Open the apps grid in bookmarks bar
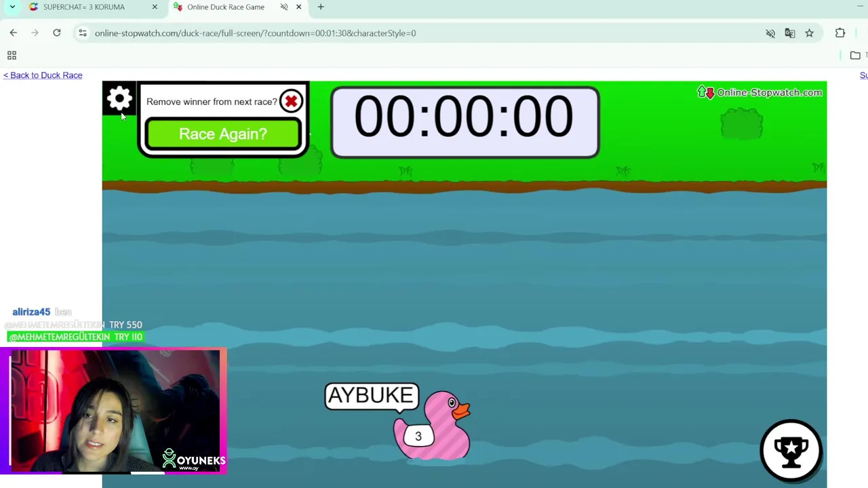The image size is (868, 488). click(x=12, y=56)
